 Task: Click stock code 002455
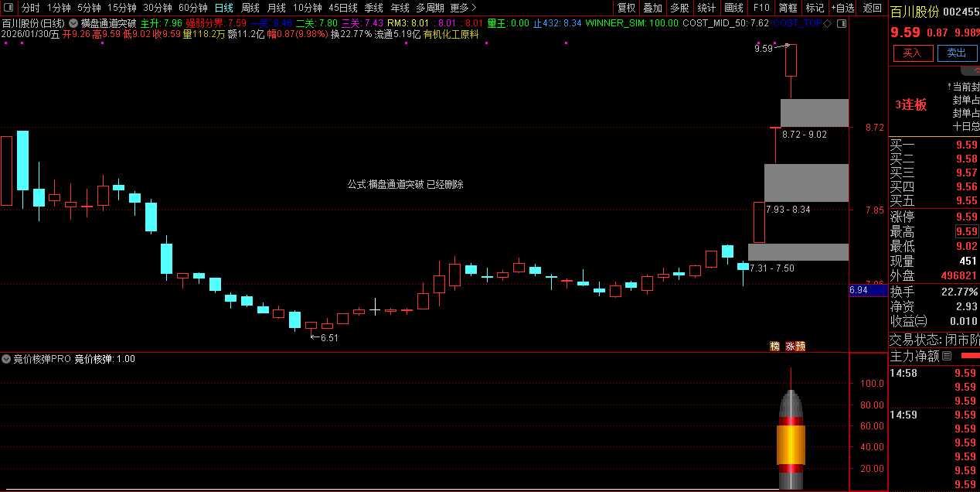(962, 12)
